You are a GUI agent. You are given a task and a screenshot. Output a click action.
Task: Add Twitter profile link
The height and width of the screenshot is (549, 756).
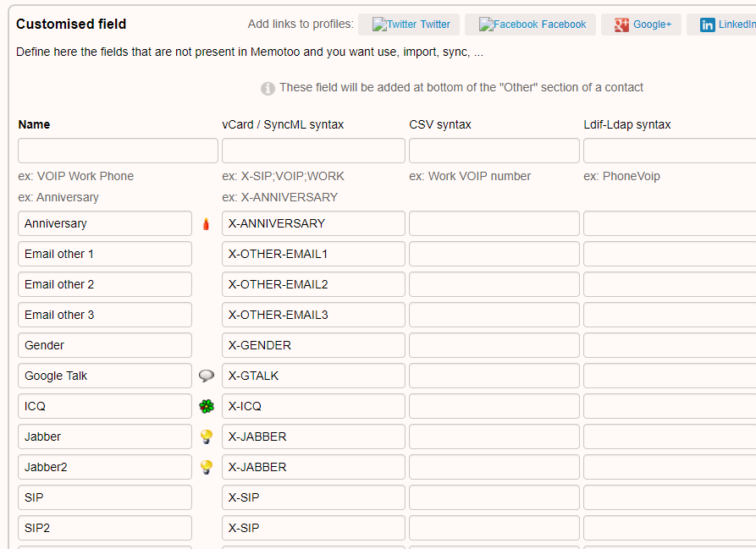(409, 25)
